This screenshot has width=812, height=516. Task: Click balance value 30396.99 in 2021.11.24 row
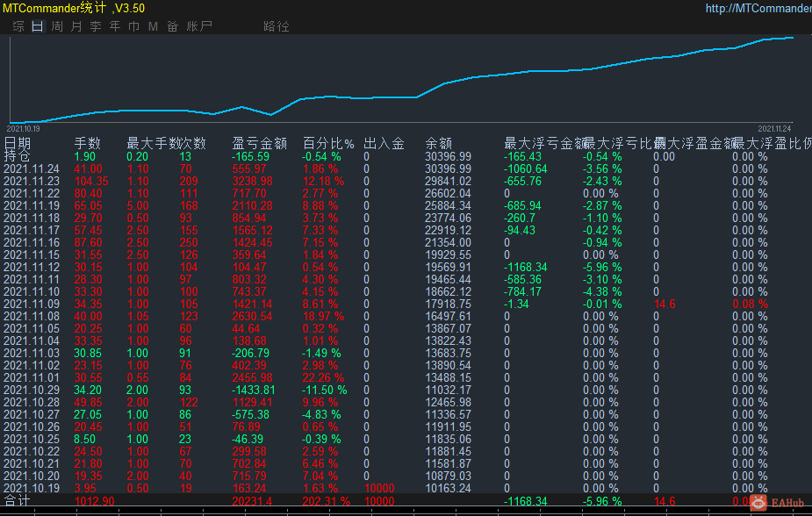448,168
